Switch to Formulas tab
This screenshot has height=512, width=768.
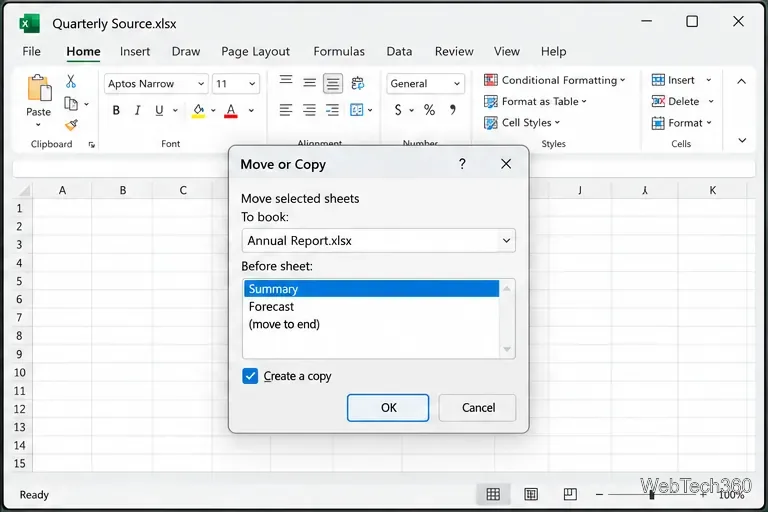(x=339, y=51)
